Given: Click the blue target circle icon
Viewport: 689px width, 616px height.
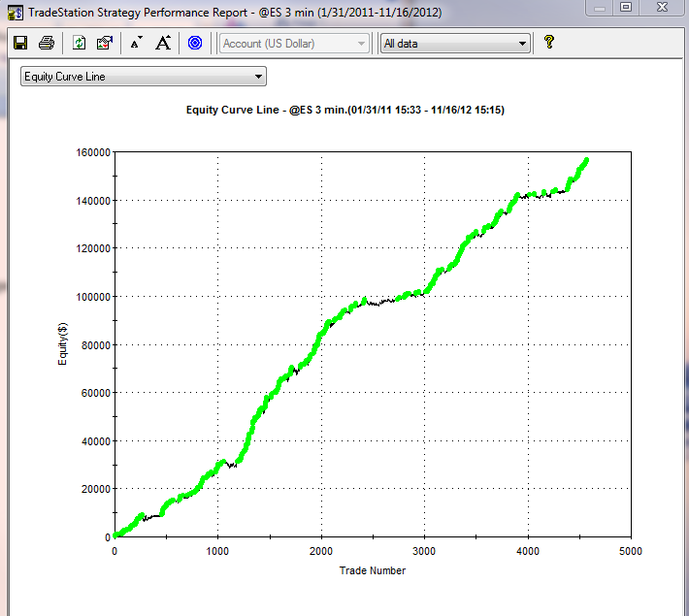Looking at the screenshot, I should [x=195, y=43].
